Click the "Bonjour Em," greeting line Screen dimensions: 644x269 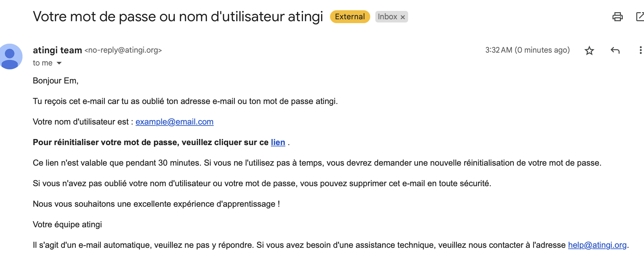[x=56, y=81]
